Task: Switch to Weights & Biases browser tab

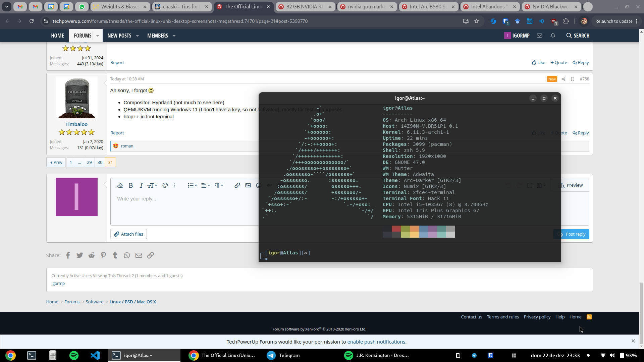Action: click(x=121, y=7)
